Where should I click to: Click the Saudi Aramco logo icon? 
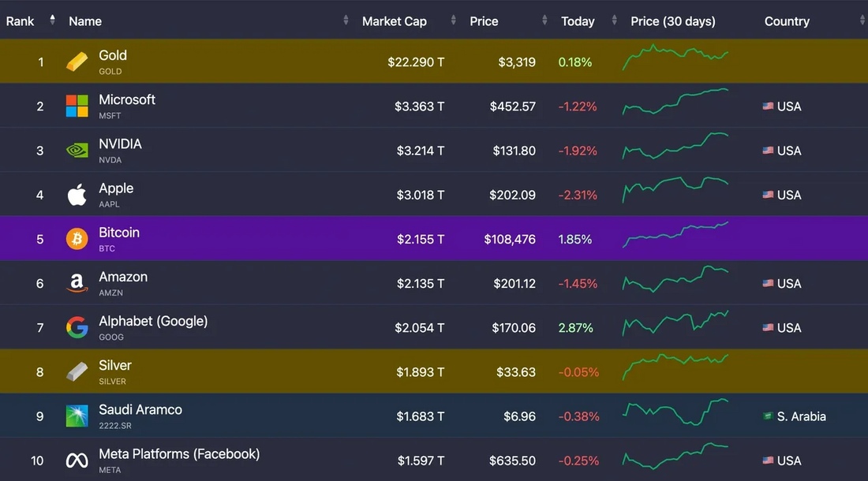point(77,416)
